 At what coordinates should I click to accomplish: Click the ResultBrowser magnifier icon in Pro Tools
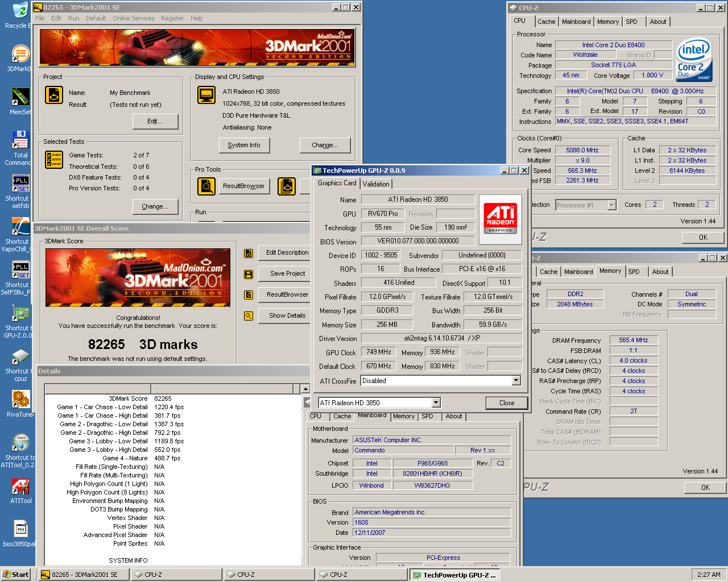(x=206, y=186)
